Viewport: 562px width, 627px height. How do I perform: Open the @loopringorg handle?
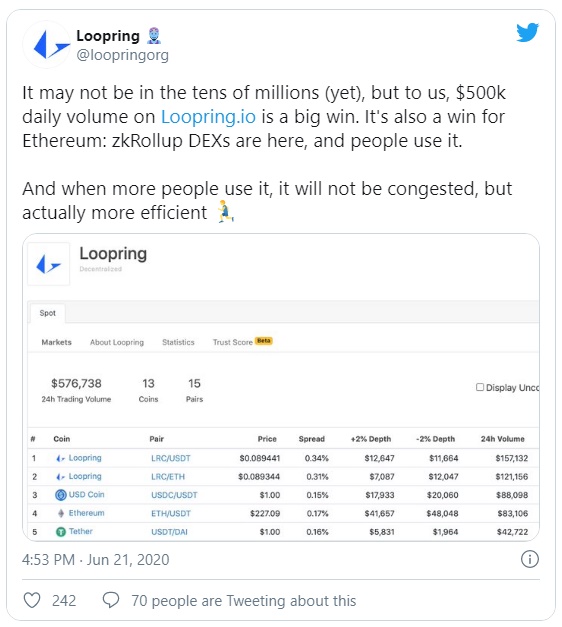point(122,55)
